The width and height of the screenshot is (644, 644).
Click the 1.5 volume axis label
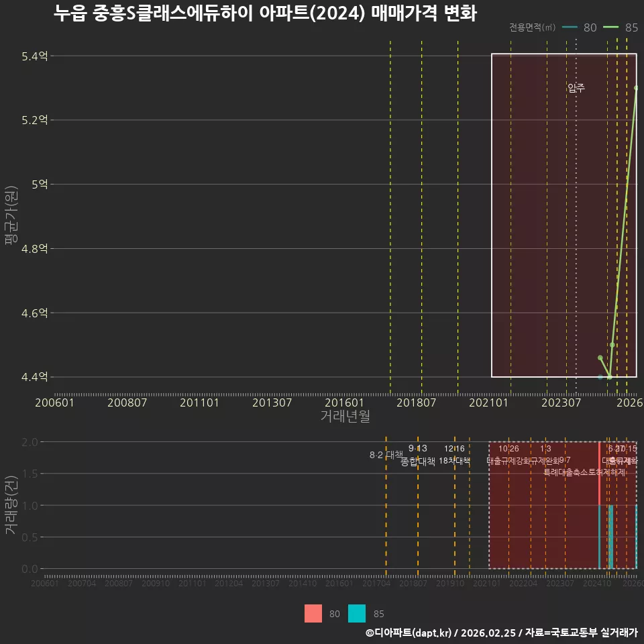[30, 474]
